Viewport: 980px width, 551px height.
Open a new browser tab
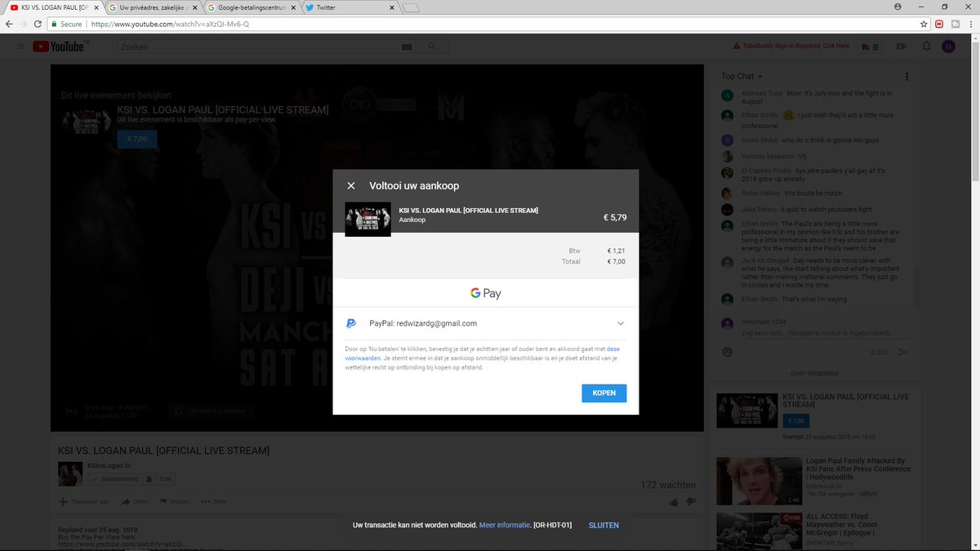click(411, 7)
